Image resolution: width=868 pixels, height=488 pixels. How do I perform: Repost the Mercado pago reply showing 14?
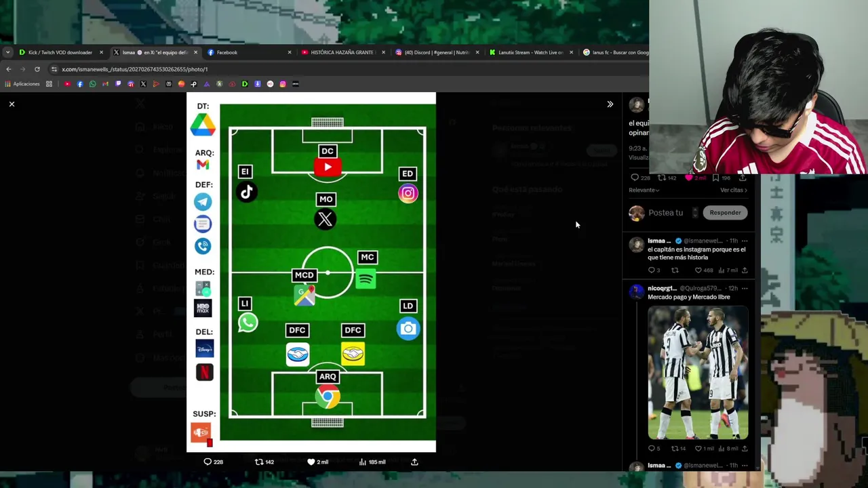[675, 448]
